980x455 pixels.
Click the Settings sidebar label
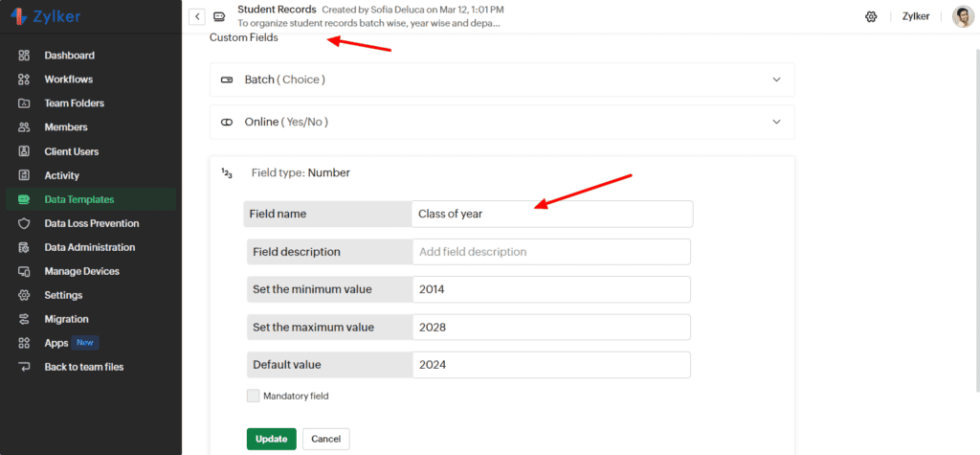tap(63, 295)
